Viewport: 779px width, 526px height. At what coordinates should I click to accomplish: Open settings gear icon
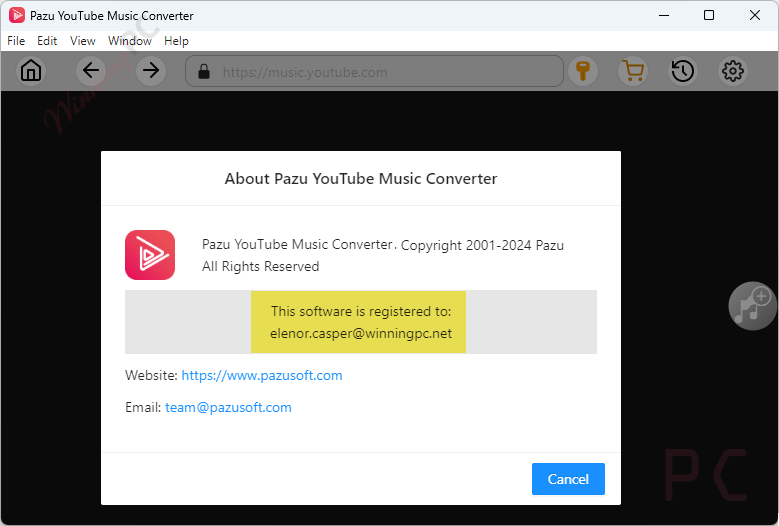[x=733, y=71]
